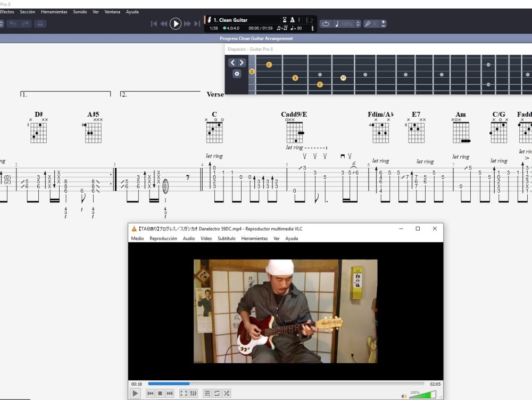The width and height of the screenshot is (532, 400).
Task: Select the Progress Clean Guitar Arrangement tab
Action: click(256, 38)
